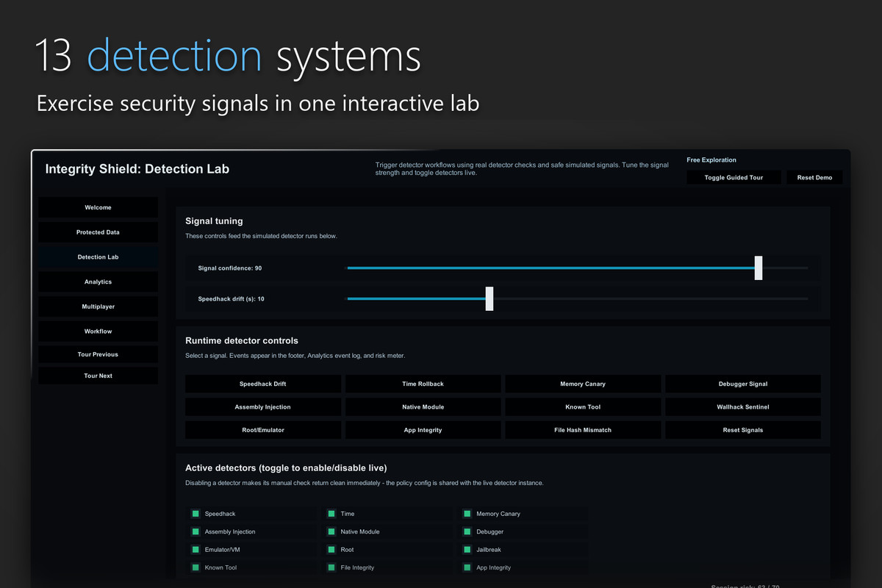Image resolution: width=882 pixels, height=588 pixels.
Task: Toggle the Jailbreak detector checkbox
Action: (x=467, y=550)
